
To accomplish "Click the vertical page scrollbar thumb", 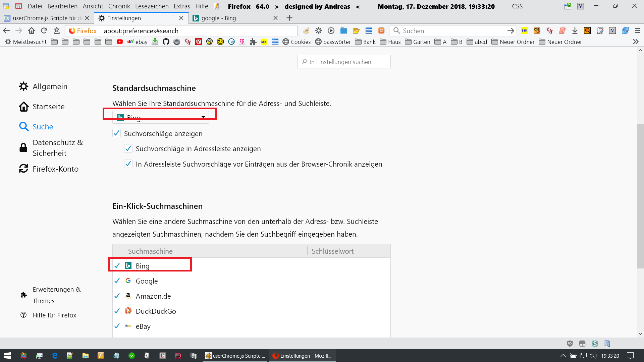I will click(x=640, y=196).
